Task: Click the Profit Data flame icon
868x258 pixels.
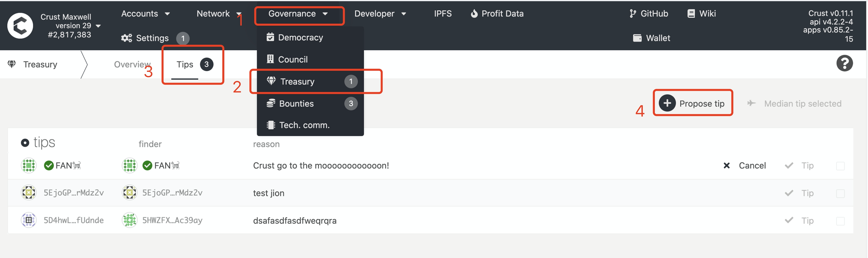Action: click(474, 13)
